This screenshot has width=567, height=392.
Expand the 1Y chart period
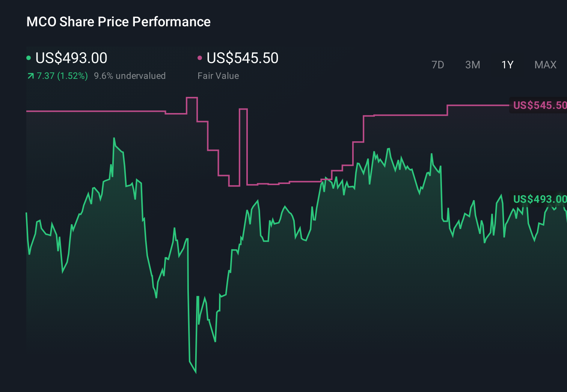pos(507,65)
